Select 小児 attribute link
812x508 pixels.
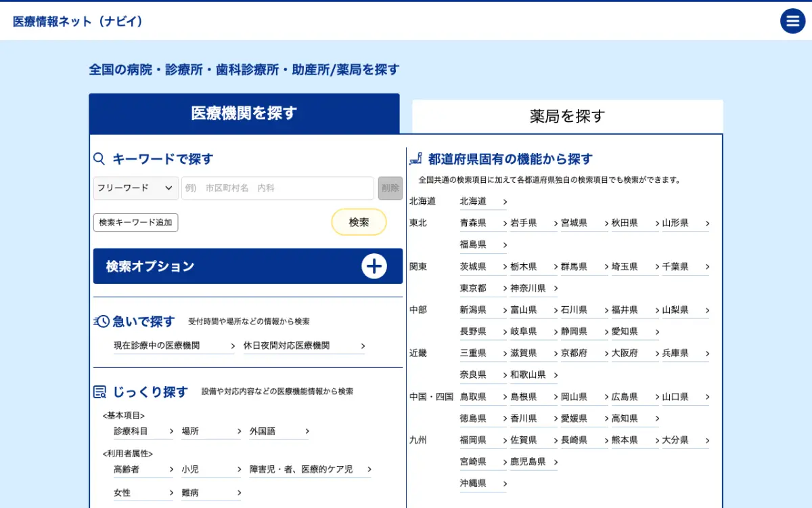click(211, 469)
